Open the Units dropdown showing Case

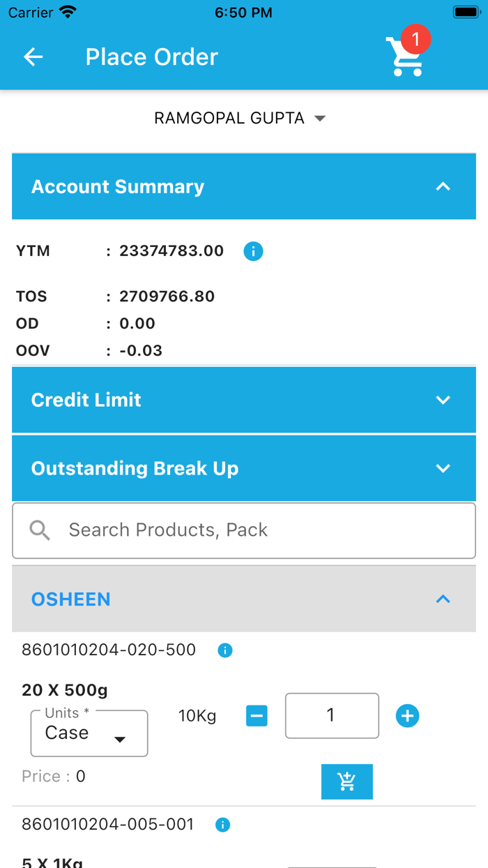(x=89, y=733)
